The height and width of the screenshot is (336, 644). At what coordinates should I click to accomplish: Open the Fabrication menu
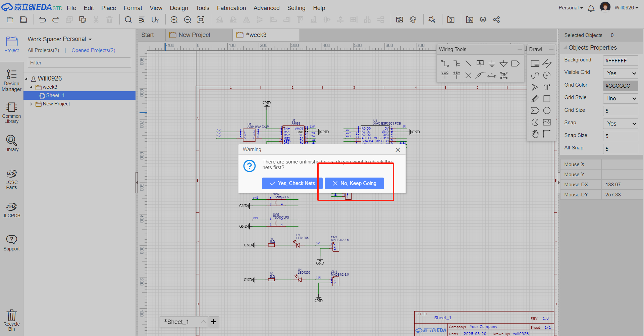coord(231,8)
